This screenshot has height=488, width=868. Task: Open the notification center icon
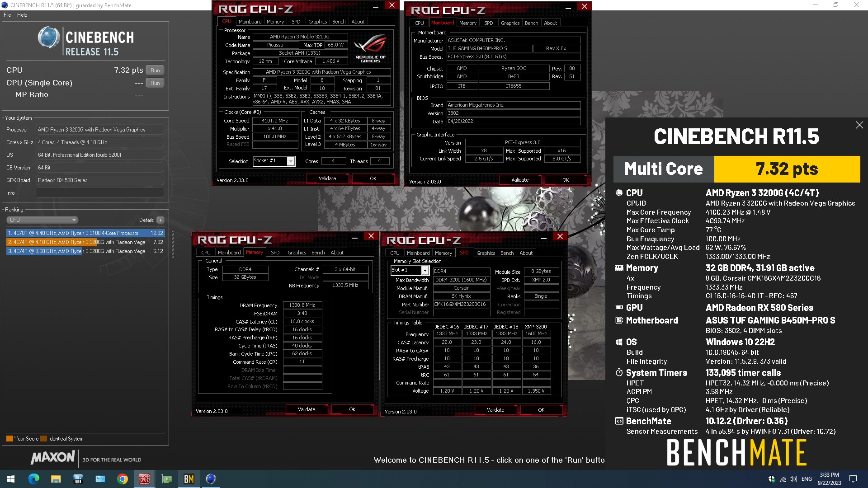853,479
